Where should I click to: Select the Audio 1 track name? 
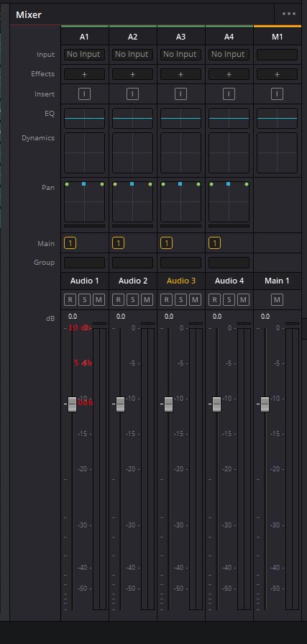pyautogui.click(x=85, y=281)
